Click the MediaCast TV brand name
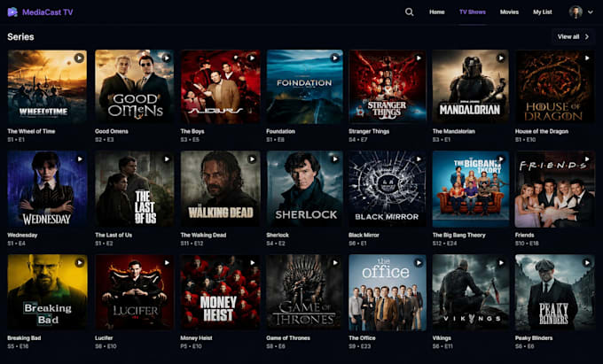The width and height of the screenshot is (603, 364). 47,12
